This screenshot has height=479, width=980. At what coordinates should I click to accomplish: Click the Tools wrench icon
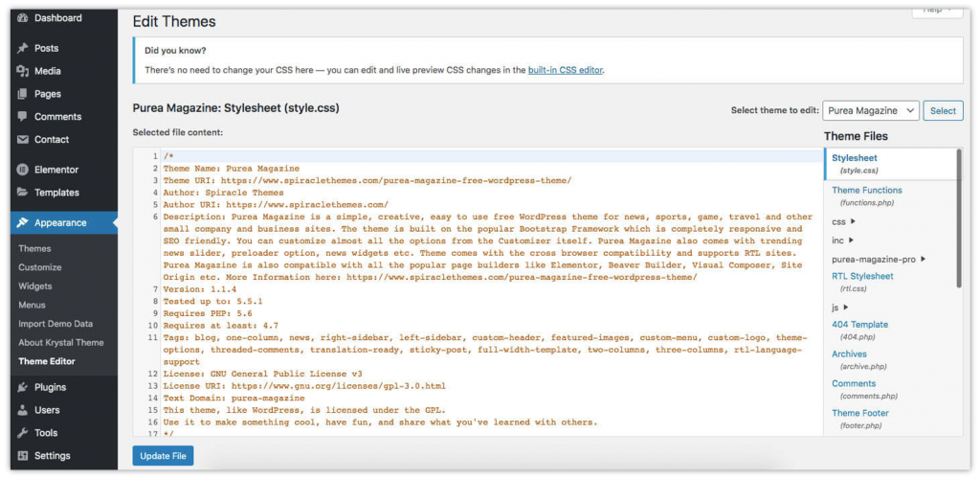click(23, 433)
